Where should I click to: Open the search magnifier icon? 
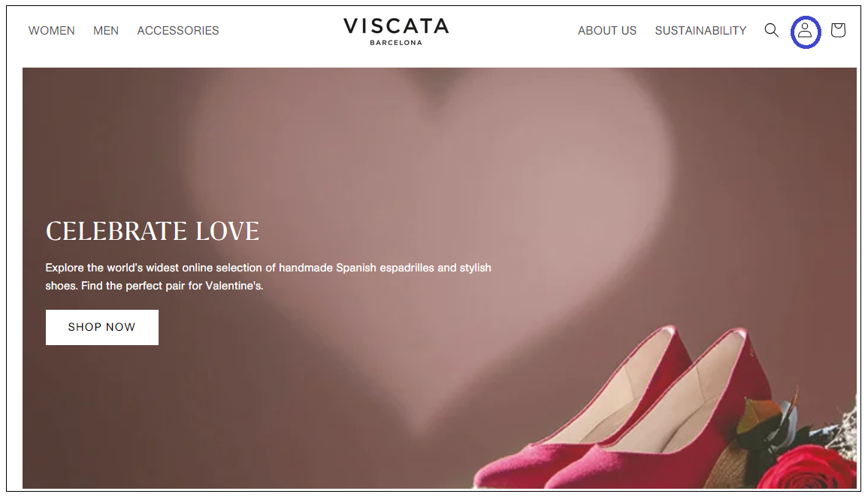(771, 30)
